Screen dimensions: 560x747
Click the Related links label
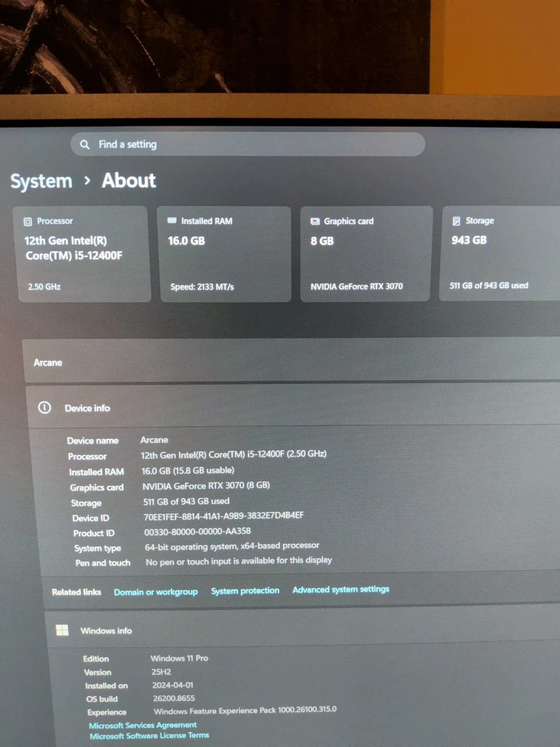click(77, 592)
